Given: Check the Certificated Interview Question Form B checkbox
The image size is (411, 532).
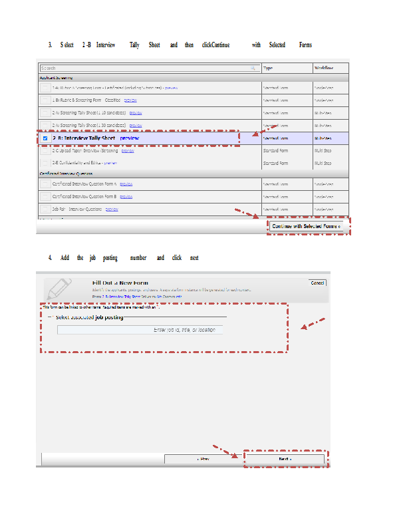Looking at the screenshot, I should pyautogui.click(x=45, y=197).
